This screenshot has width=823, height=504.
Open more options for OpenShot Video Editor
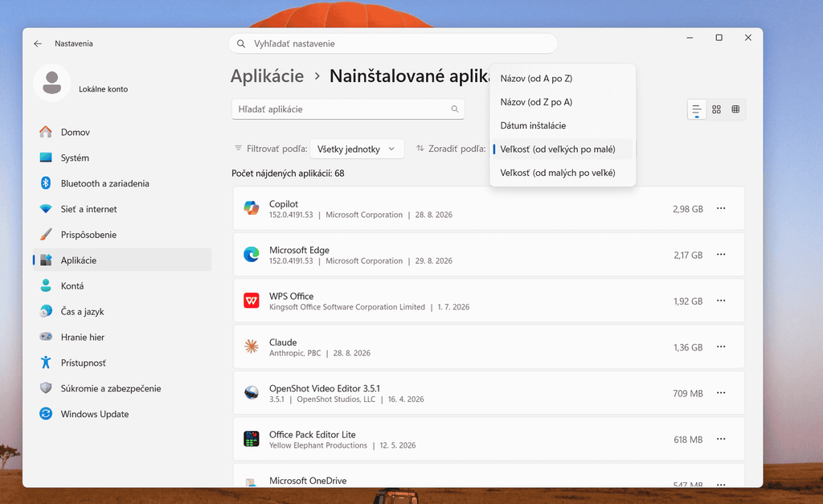click(x=721, y=393)
